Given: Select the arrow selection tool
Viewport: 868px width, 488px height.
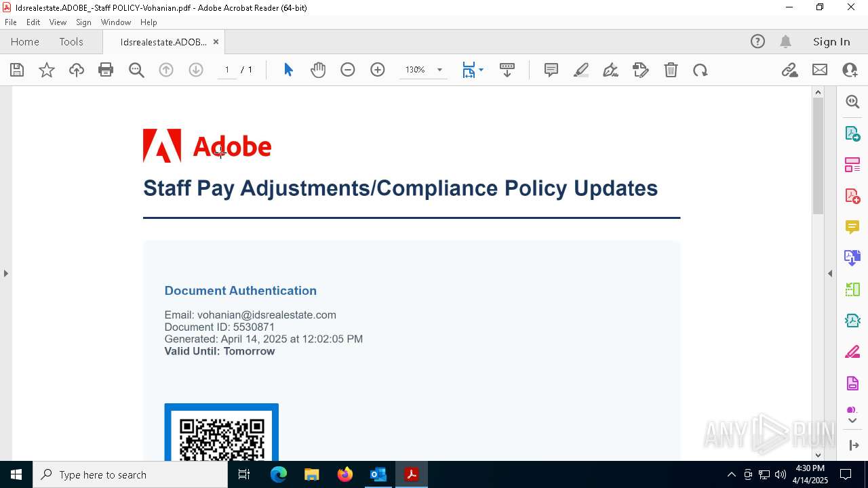Looking at the screenshot, I should 288,70.
